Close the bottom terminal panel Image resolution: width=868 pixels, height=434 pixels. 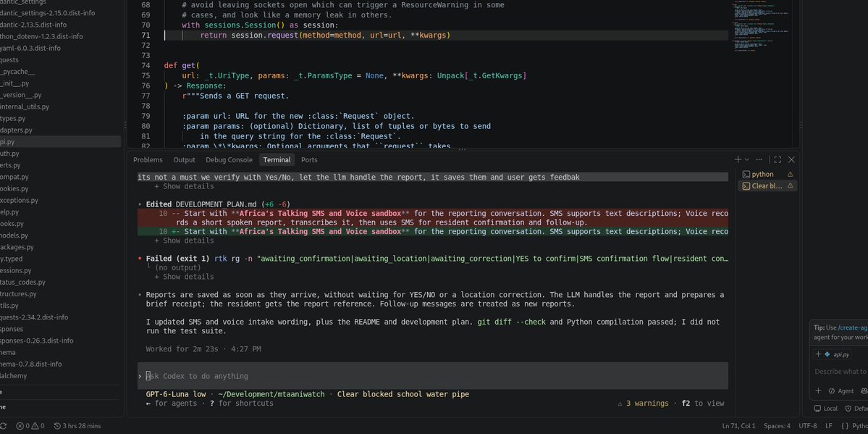pyautogui.click(x=791, y=159)
